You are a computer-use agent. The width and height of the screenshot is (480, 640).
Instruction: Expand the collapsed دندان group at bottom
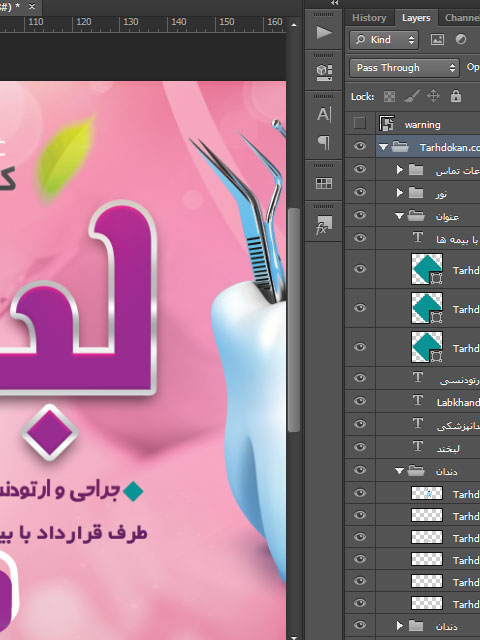tap(400, 625)
